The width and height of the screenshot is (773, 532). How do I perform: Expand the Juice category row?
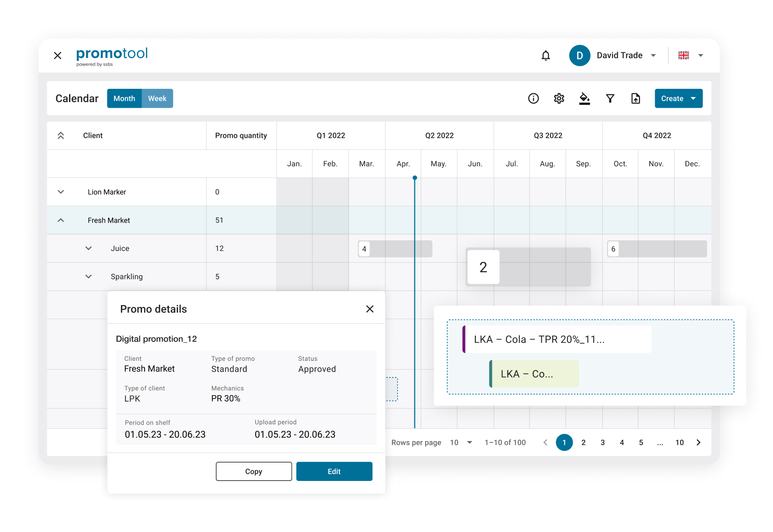(x=88, y=248)
